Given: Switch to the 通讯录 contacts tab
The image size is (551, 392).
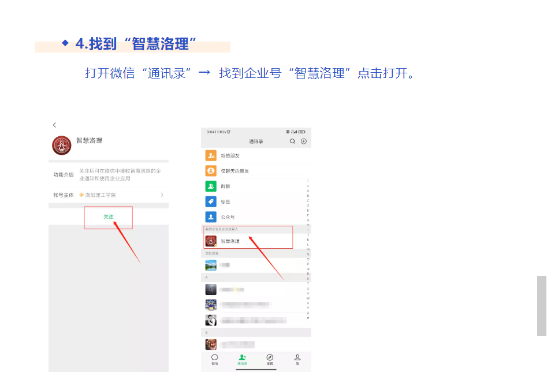Looking at the screenshot, I should click(242, 360).
